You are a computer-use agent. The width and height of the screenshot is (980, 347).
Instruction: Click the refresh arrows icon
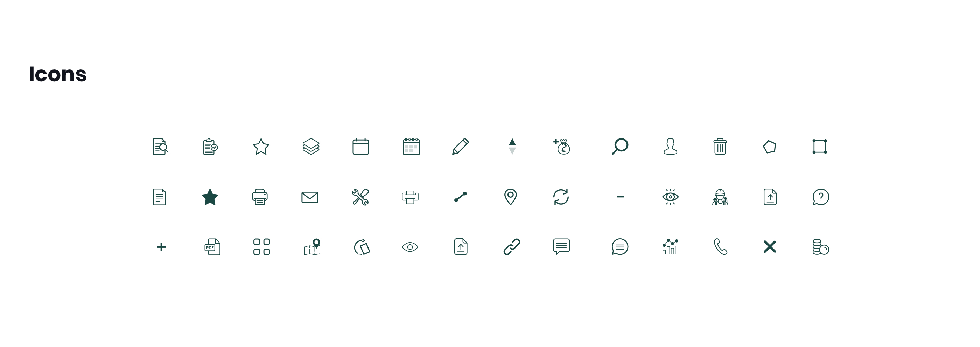click(x=561, y=197)
